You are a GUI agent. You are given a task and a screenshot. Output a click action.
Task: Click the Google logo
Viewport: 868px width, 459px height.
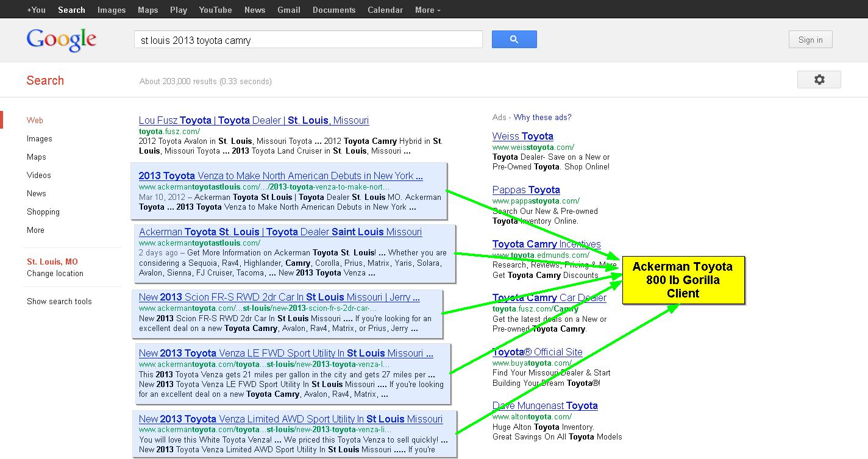coord(61,40)
